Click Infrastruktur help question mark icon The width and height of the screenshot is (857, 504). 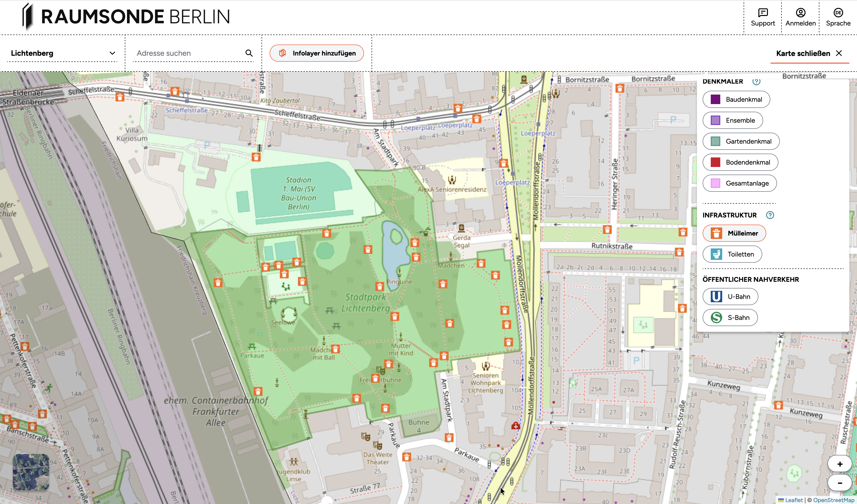(770, 215)
